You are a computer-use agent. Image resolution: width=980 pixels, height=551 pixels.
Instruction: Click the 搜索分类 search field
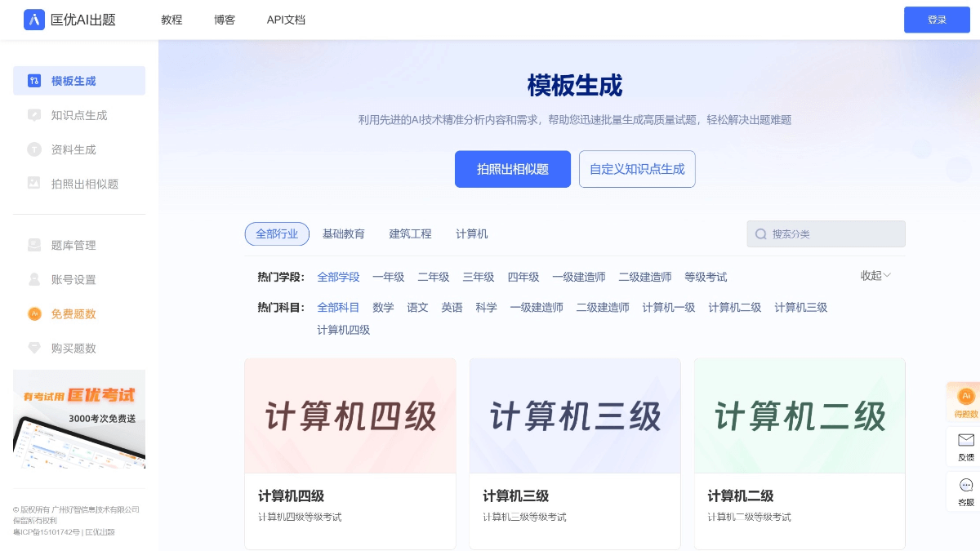tap(826, 234)
